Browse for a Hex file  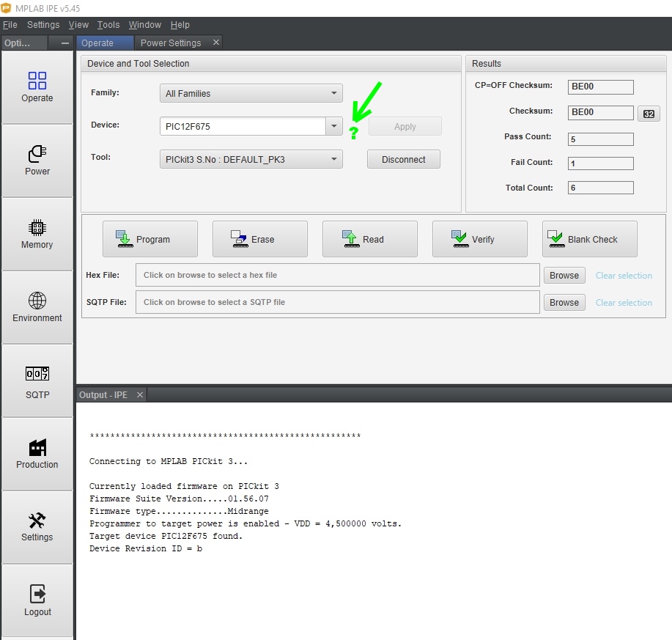[x=564, y=275]
